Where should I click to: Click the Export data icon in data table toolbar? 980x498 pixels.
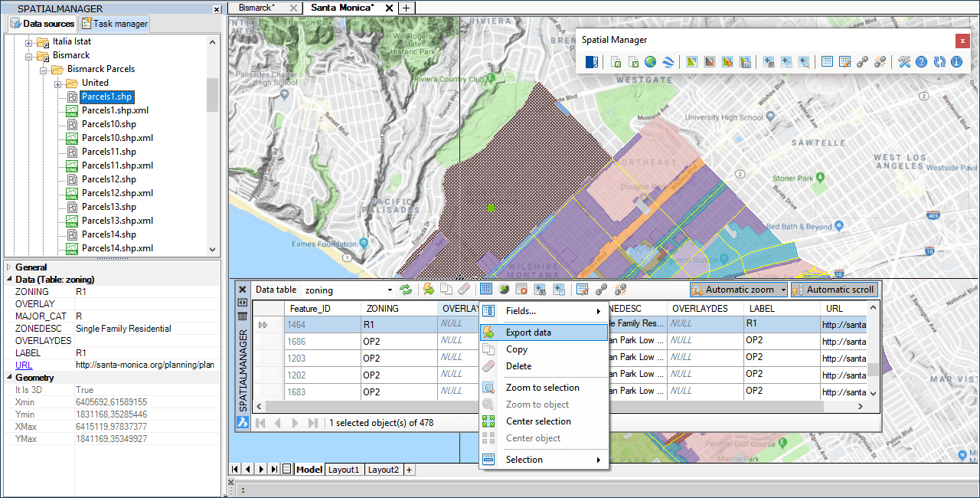pyautogui.click(x=429, y=290)
